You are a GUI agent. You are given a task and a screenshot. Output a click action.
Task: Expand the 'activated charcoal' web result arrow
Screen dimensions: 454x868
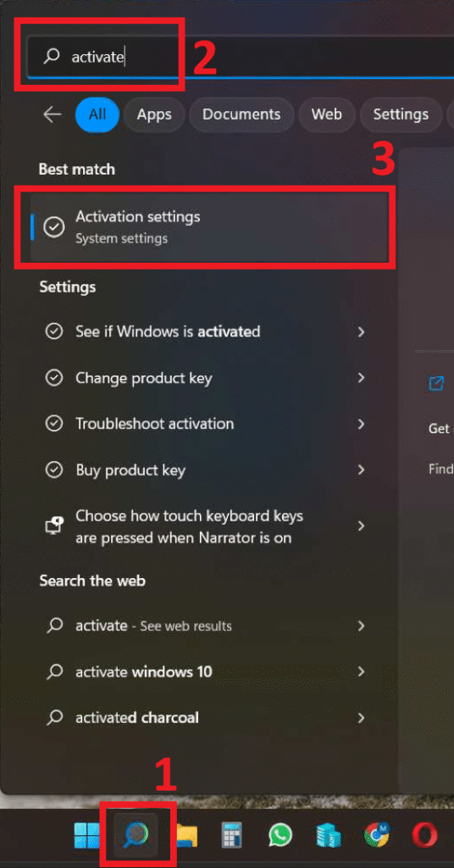361,718
